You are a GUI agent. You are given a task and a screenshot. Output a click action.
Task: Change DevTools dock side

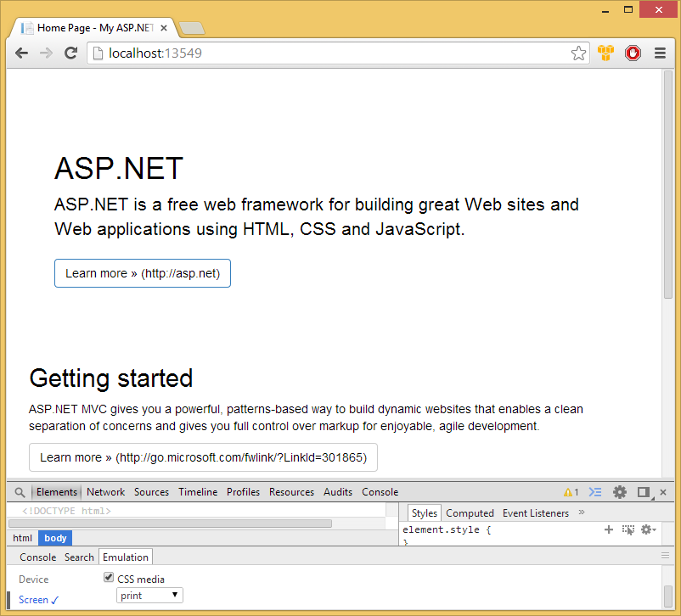click(x=645, y=492)
